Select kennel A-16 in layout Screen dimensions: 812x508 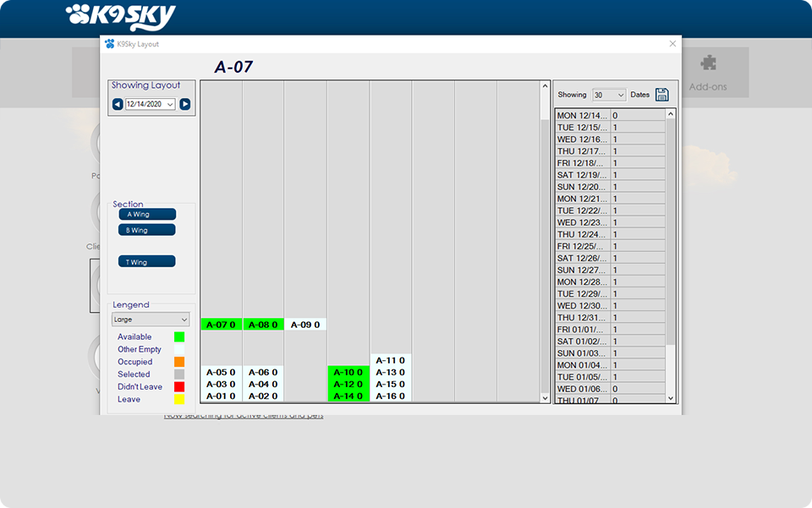point(391,396)
